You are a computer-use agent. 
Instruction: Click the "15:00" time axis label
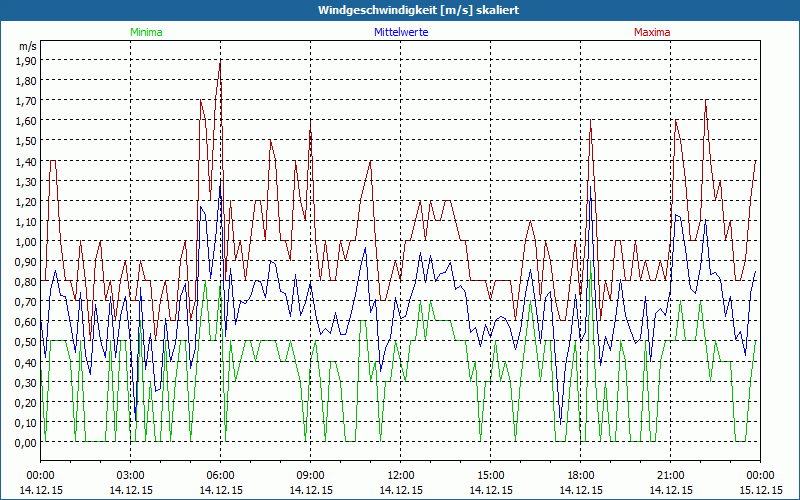coord(490,476)
